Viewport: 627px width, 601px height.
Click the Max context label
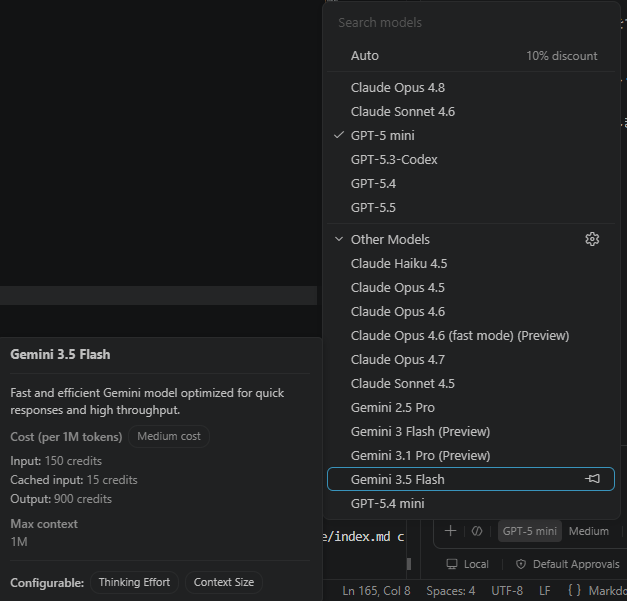(x=44, y=524)
